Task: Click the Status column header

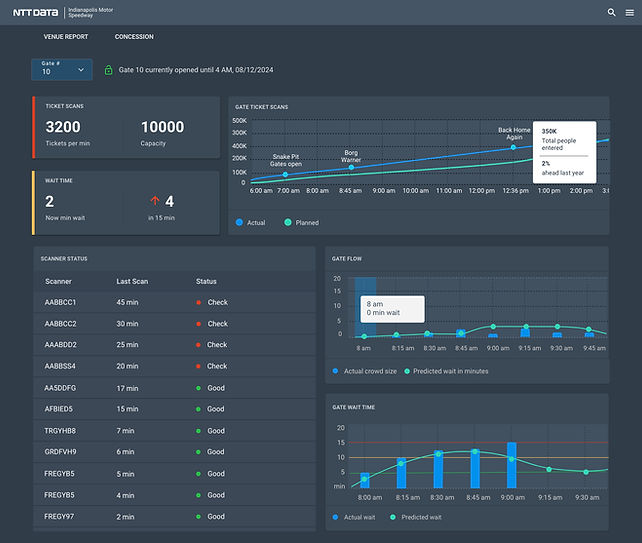Action: (206, 281)
